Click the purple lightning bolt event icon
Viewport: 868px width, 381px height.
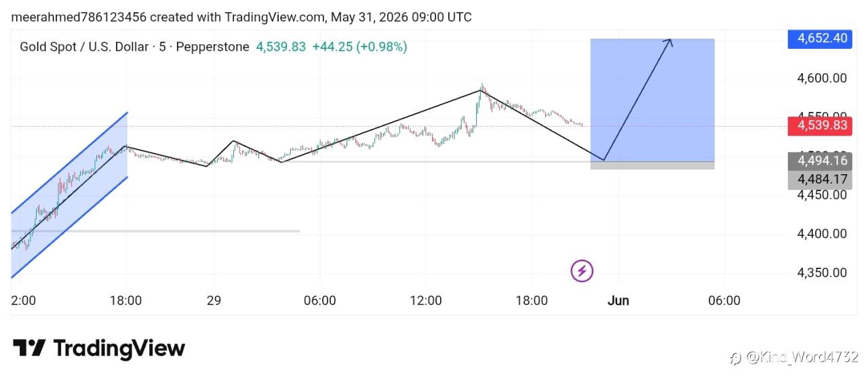[x=582, y=271]
